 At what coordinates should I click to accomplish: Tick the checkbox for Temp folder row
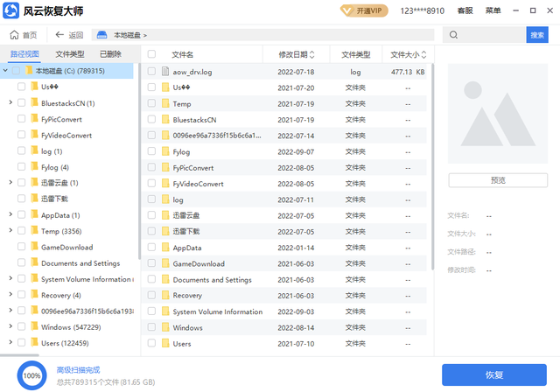pos(151,103)
